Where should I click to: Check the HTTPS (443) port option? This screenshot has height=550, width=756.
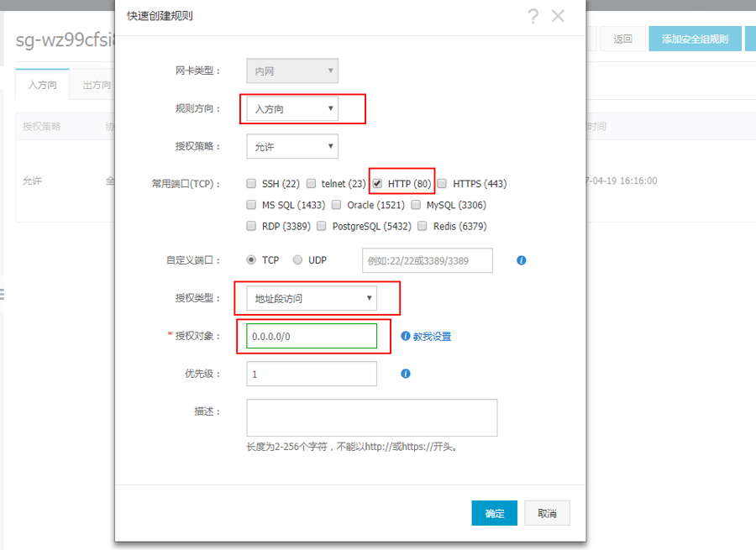[442, 184]
